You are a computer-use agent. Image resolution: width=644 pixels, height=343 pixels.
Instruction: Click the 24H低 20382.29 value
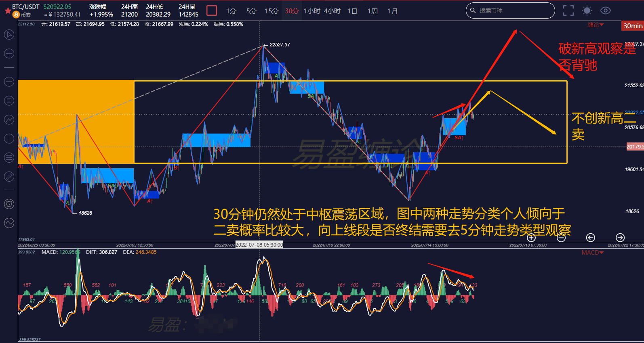click(158, 15)
